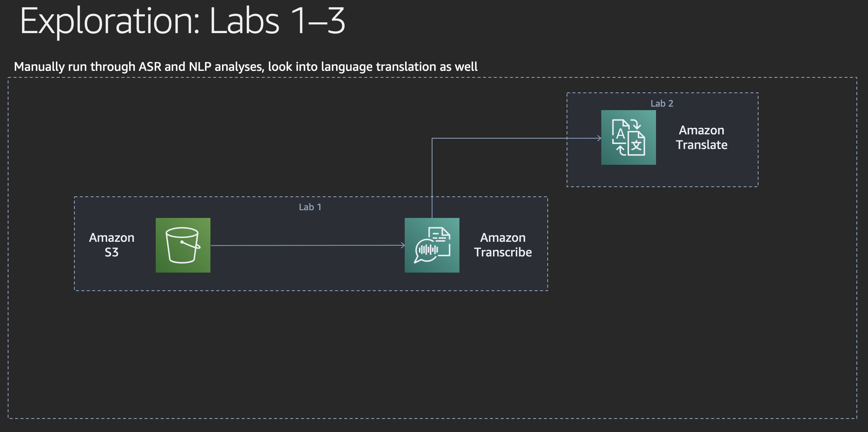
Task: Click the document glyph in Transcribe icon
Action: [x=439, y=235]
